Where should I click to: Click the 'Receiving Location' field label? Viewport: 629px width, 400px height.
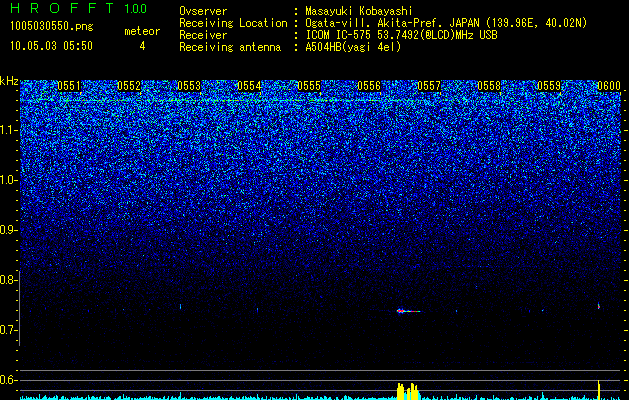point(233,23)
